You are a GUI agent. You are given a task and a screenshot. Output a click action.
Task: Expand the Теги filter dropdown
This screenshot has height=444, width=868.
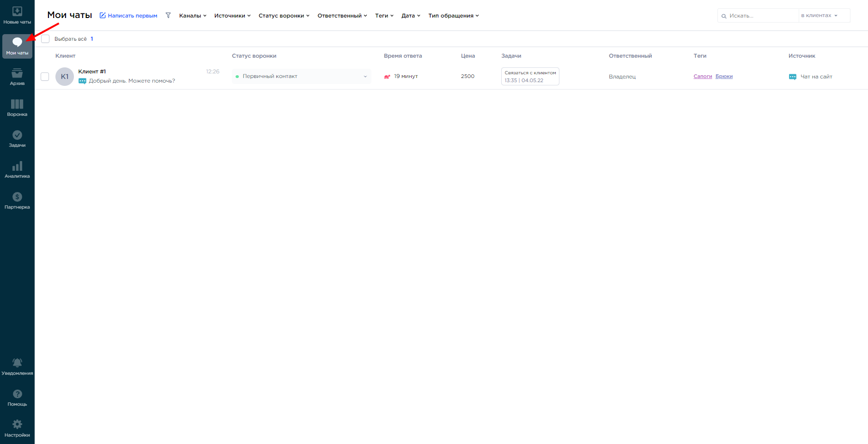pyautogui.click(x=384, y=16)
